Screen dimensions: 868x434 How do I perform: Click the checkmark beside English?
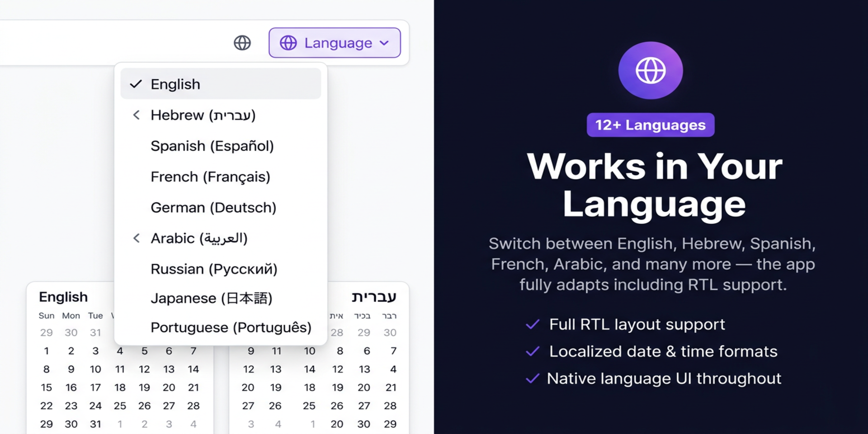[136, 84]
